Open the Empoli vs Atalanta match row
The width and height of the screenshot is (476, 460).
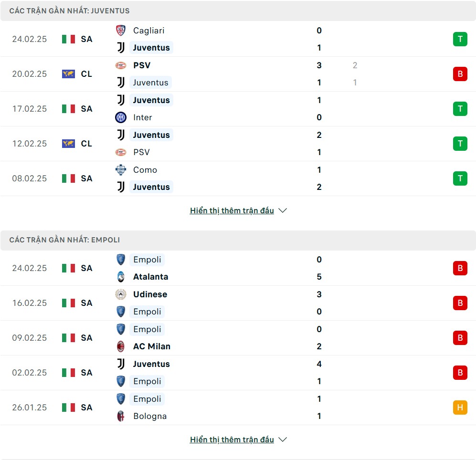239,268
